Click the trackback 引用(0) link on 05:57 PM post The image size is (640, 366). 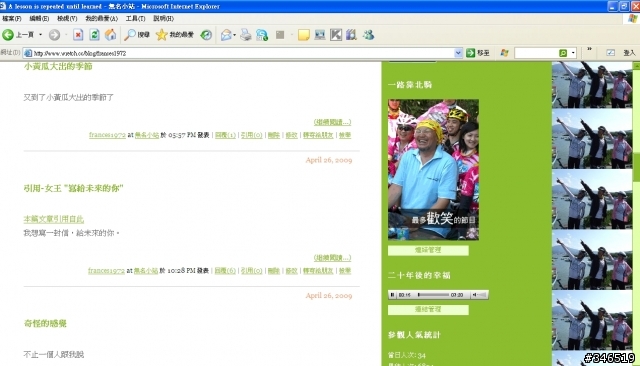(x=251, y=135)
